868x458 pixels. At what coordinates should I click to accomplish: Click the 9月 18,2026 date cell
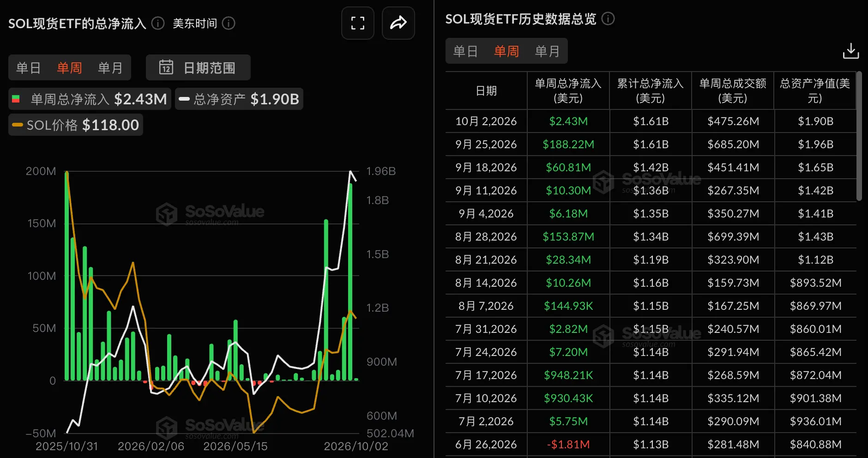coord(486,167)
